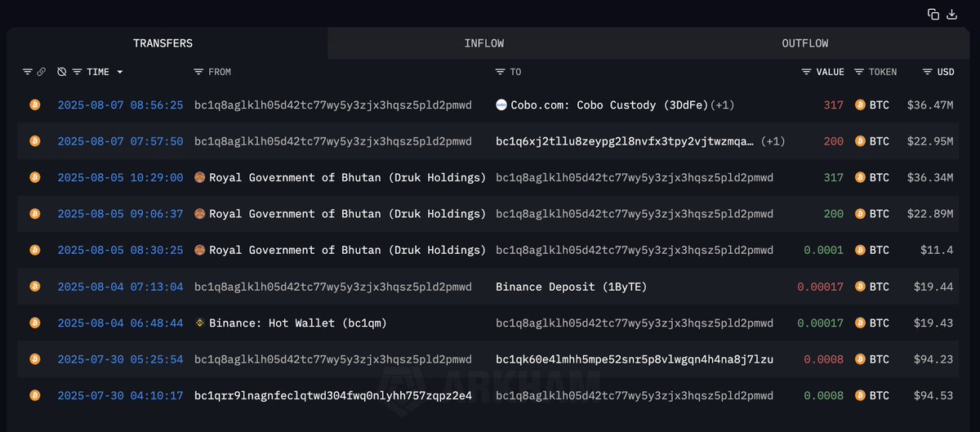
Task: Click Bitcoin chain icon on 04:10:17 row
Action: point(34,395)
